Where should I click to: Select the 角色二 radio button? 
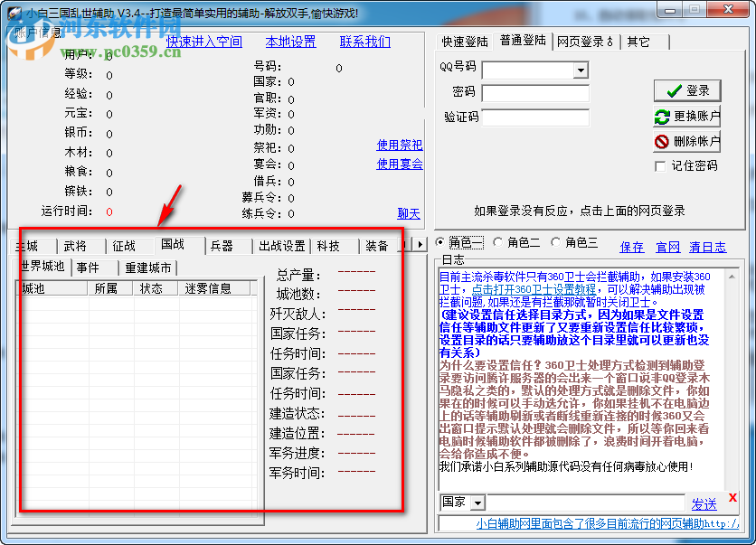coord(498,242)
